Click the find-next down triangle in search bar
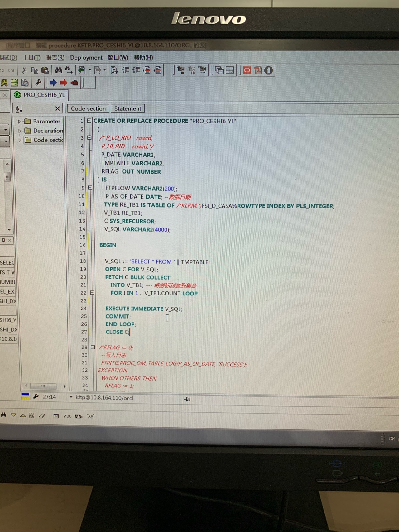 click(x=13, y=415)
